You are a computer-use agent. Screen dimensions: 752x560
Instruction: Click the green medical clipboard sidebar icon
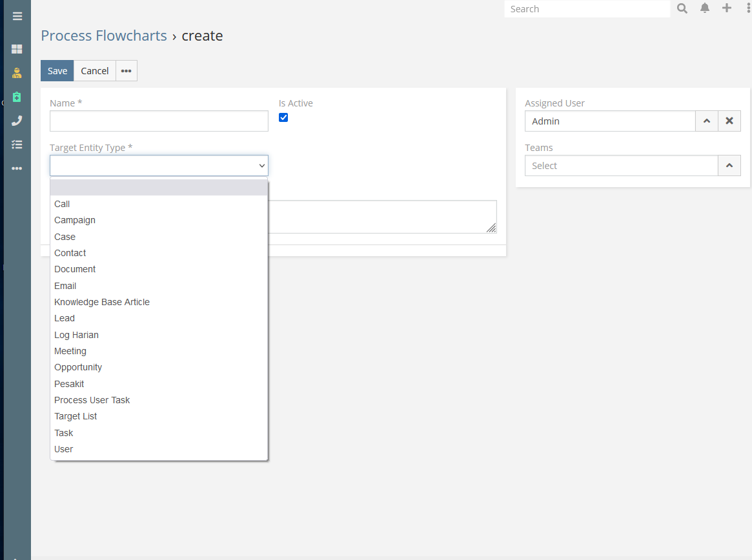pyautogui.click(x=17, y=97)
